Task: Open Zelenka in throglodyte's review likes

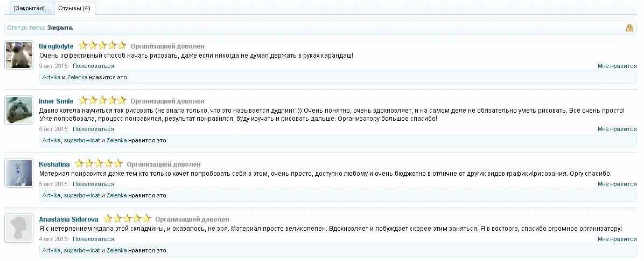Action: point(77,77)
